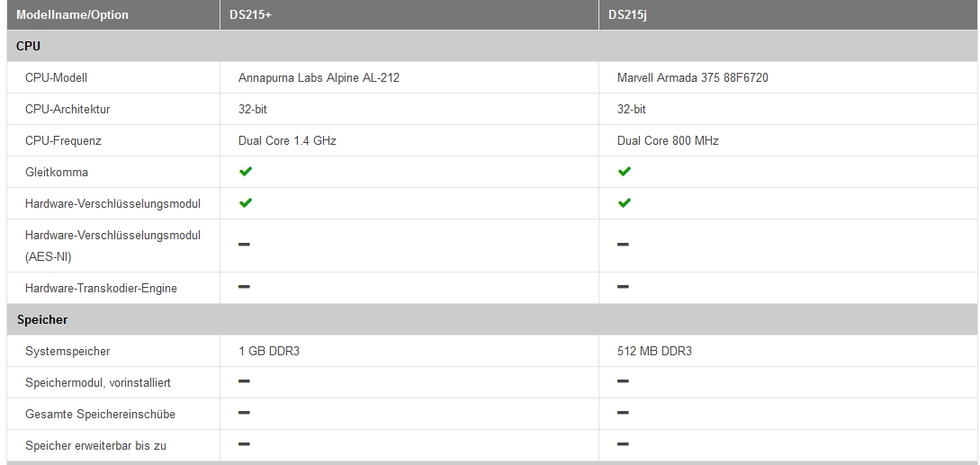980x465 pixels.
Task: Click the Gesamte Speichereinschübe dash for DS215j
Action: [x=623, y=413]
